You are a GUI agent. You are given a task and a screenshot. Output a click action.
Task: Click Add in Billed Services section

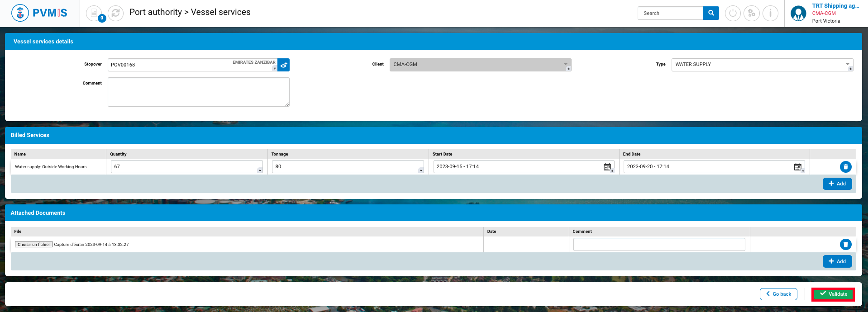click(837, 184)
